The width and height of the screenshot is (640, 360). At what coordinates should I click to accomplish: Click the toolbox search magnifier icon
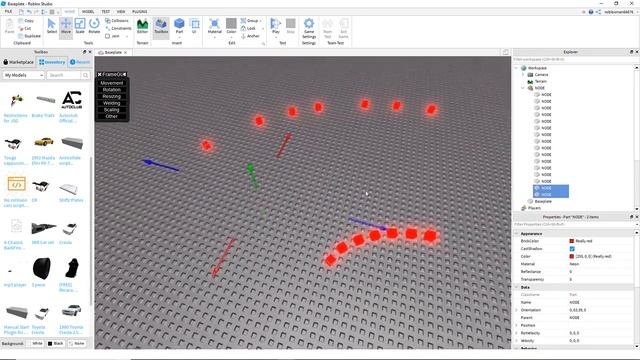(x=85, y=75)
